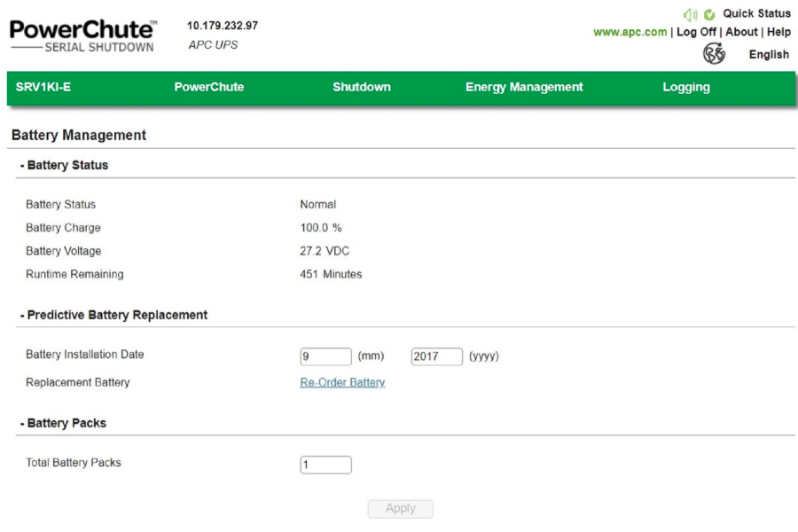Screen dimensions: 798x532
Task: Open the Shutdown menu
Action: [362, 87]
